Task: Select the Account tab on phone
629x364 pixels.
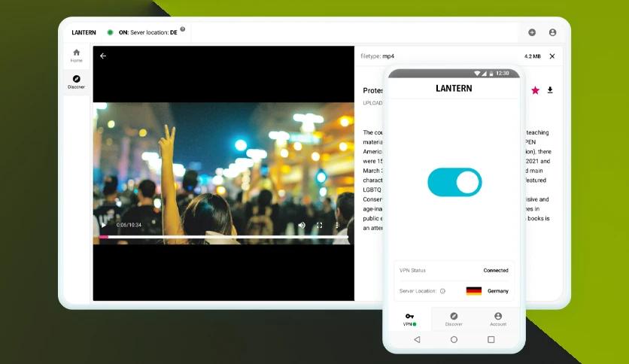Action: click(x=498, y=320)
